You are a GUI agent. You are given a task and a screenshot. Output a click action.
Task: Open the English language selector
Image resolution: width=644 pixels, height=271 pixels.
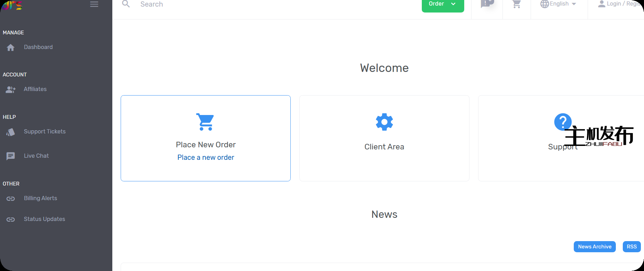[558, 4]
